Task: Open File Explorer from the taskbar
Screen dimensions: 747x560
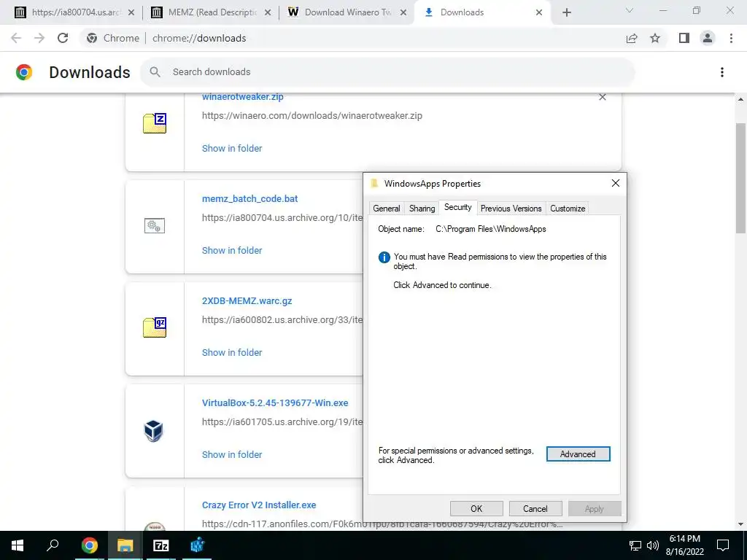Action: click(x=125, y=545)
